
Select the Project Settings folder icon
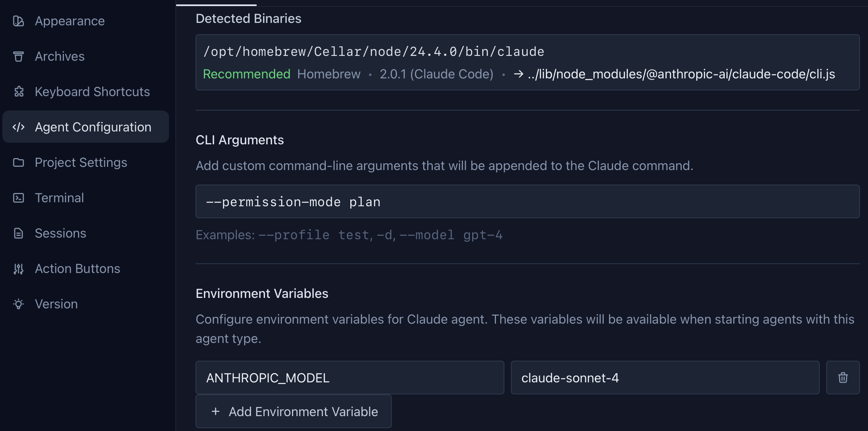click(19, 162)
